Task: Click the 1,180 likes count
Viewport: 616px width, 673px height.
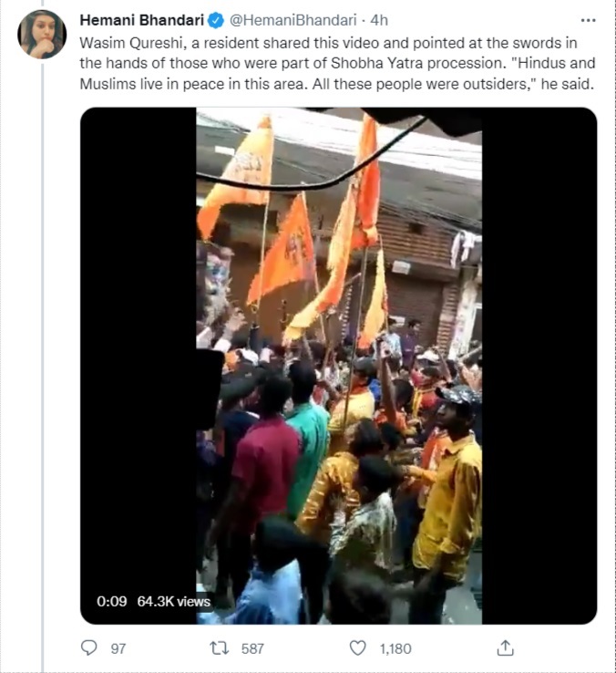Action: [395, 648]
